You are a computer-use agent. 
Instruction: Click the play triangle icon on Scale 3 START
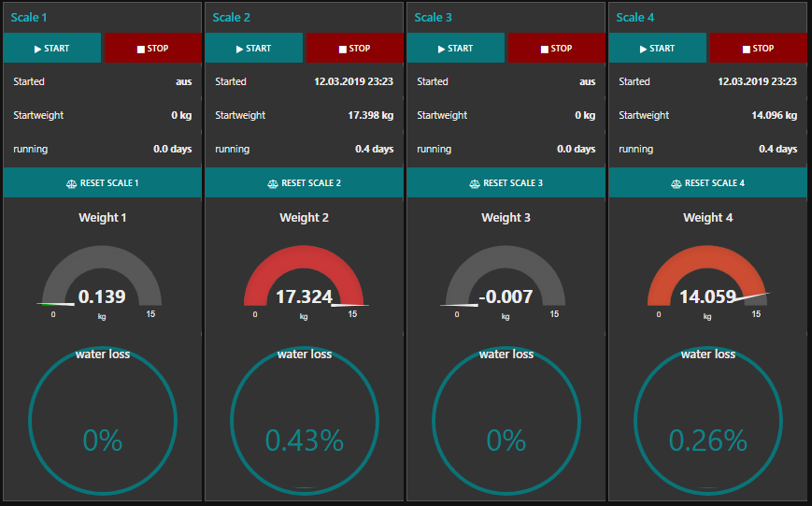point(442,50)
